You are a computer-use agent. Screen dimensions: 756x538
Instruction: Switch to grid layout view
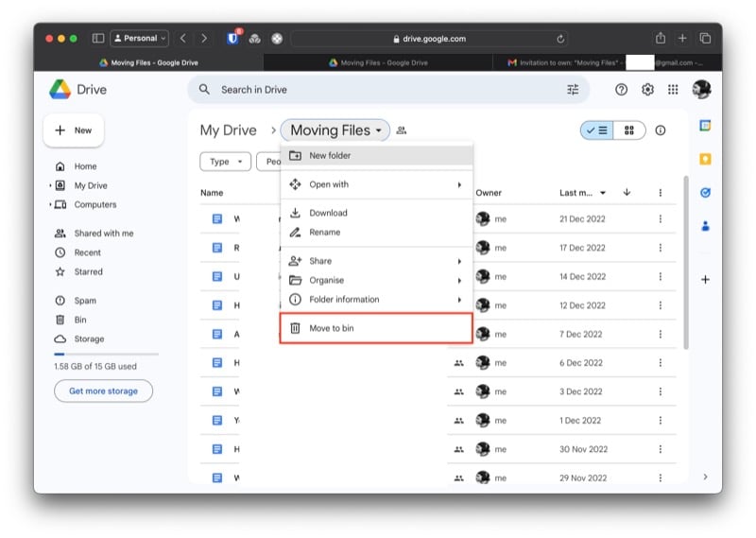click(629, 130)
